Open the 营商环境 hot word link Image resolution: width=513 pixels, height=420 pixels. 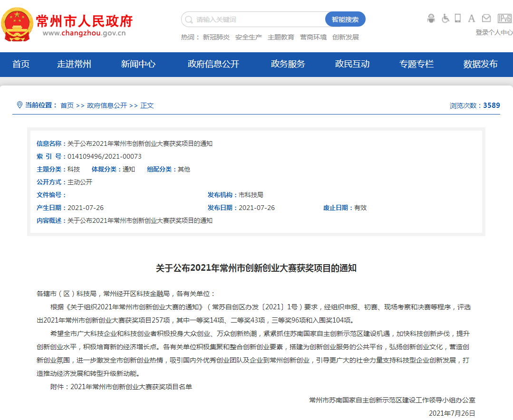pyautogui.click(x=313, y=37)
